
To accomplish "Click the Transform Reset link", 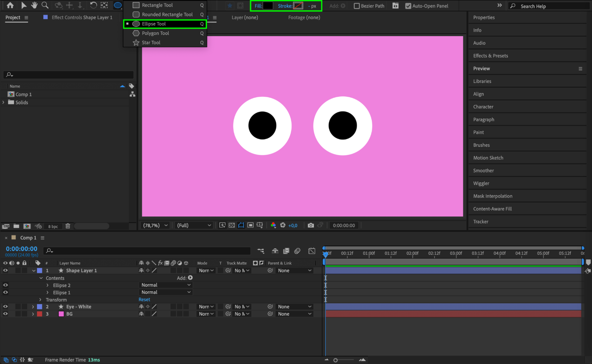I will tap(144, 300).
